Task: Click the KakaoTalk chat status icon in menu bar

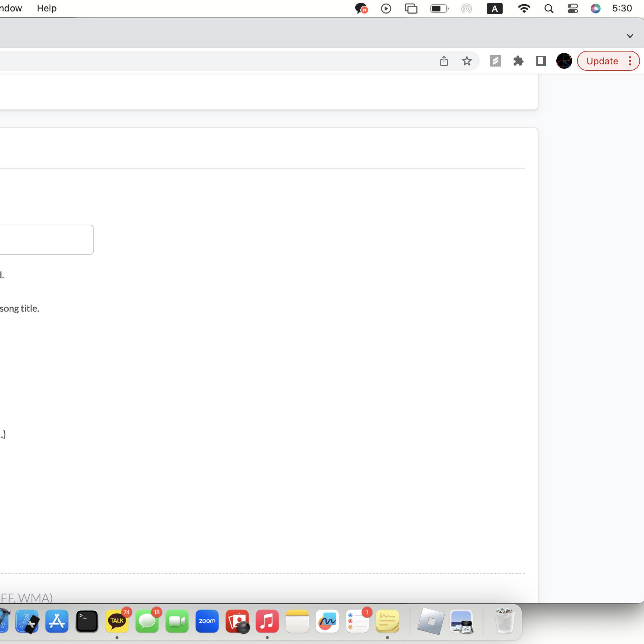Action: [x=361, y=8]
